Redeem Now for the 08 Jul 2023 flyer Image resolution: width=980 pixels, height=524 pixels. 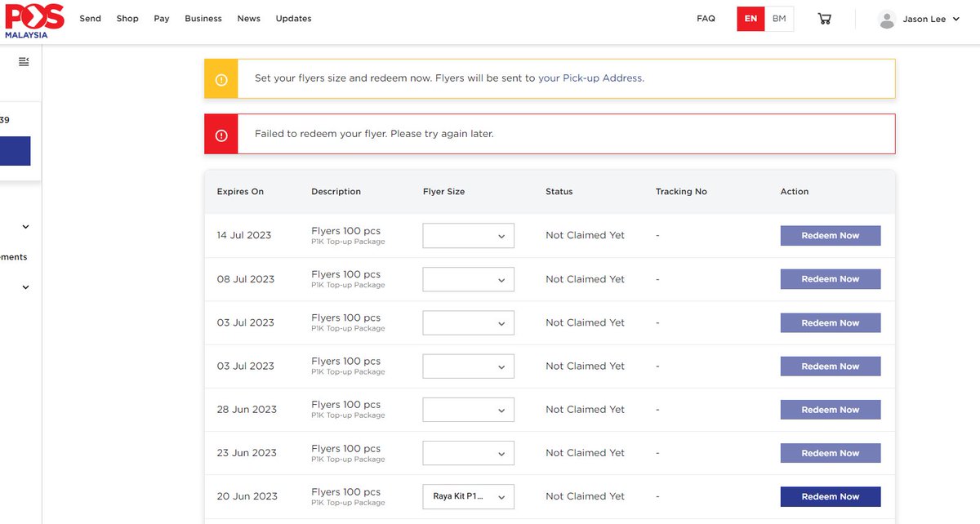pos(831,279)
